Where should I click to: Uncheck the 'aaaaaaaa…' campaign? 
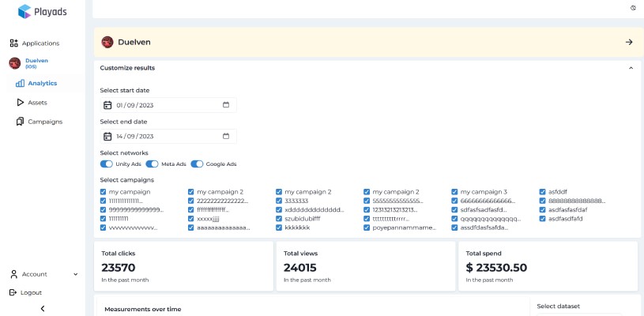click(x=191, y=228)
